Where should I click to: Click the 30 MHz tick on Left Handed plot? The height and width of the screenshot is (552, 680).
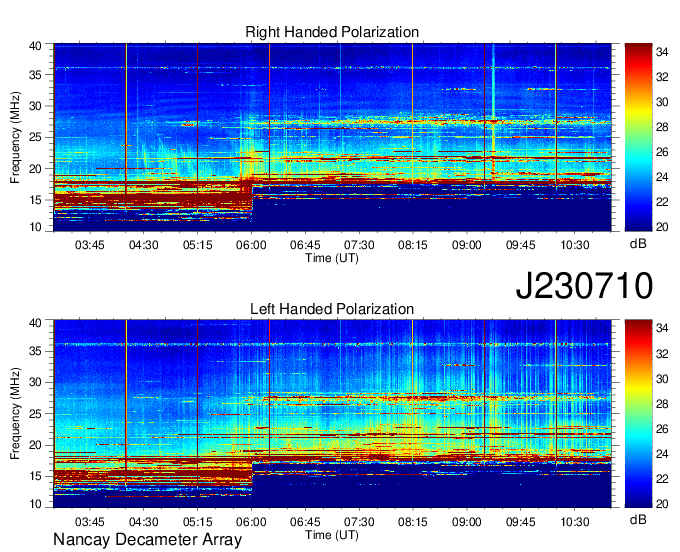36,382
